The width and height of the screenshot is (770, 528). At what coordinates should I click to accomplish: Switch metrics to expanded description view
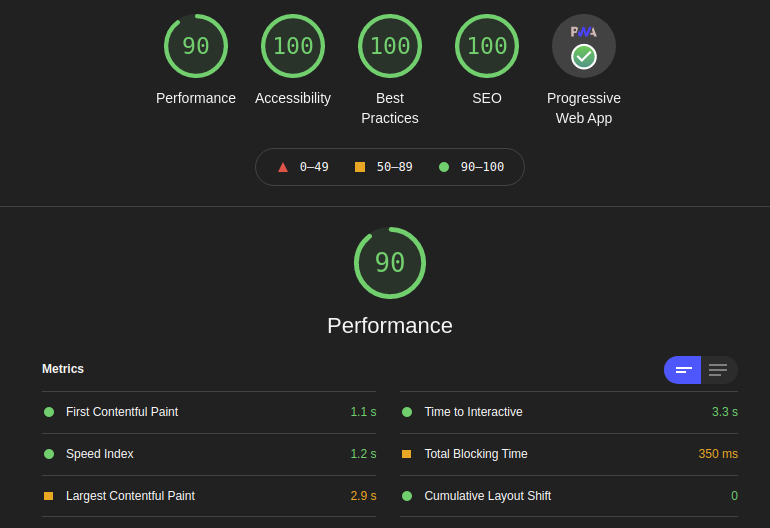point(719,370)
